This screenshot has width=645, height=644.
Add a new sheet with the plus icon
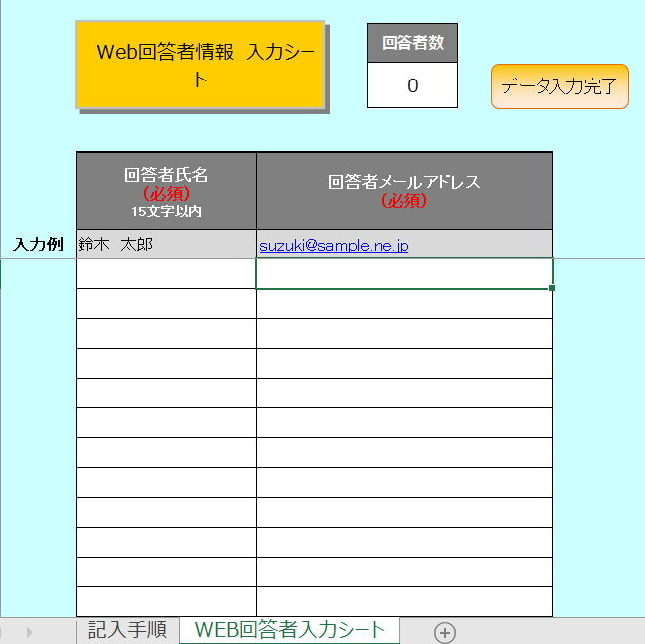coord(445,632)
